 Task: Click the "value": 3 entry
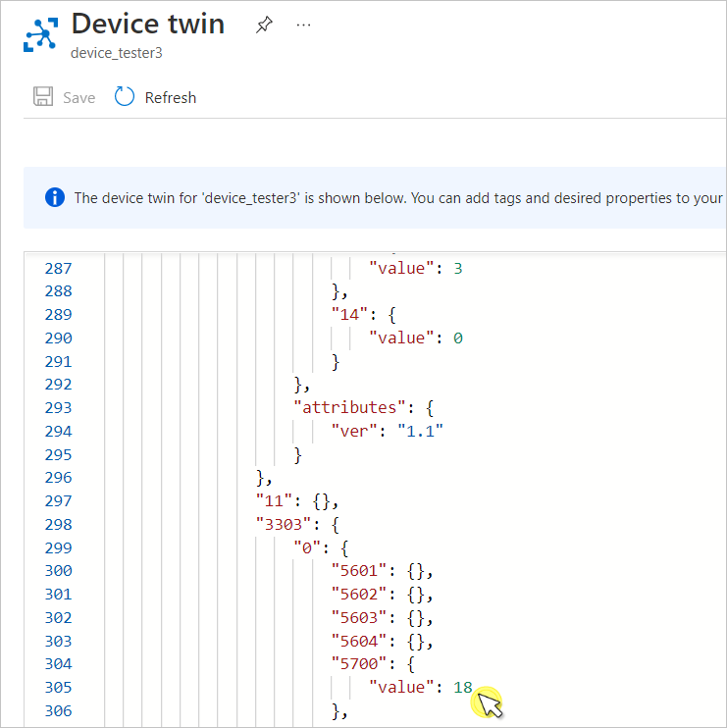(x=415, y=269)
